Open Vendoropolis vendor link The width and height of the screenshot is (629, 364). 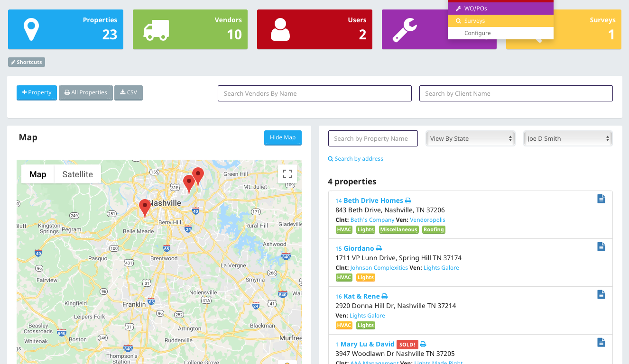[427, 220]
